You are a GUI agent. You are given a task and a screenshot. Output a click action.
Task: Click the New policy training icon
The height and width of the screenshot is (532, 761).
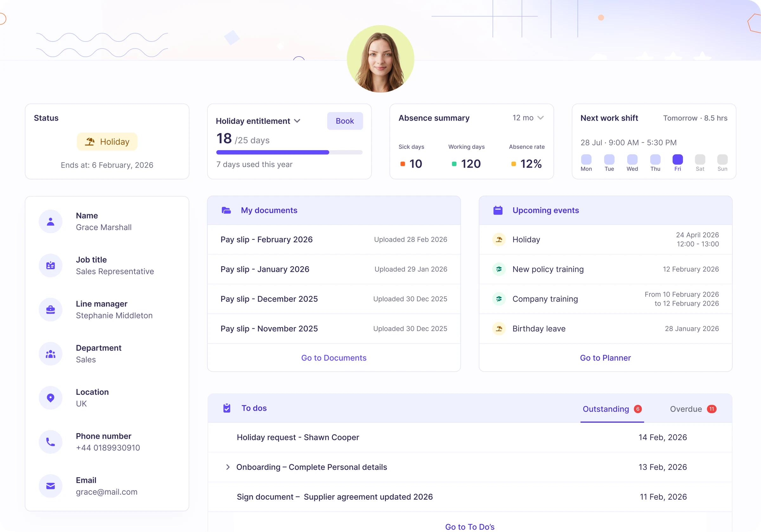coord(499,269)
